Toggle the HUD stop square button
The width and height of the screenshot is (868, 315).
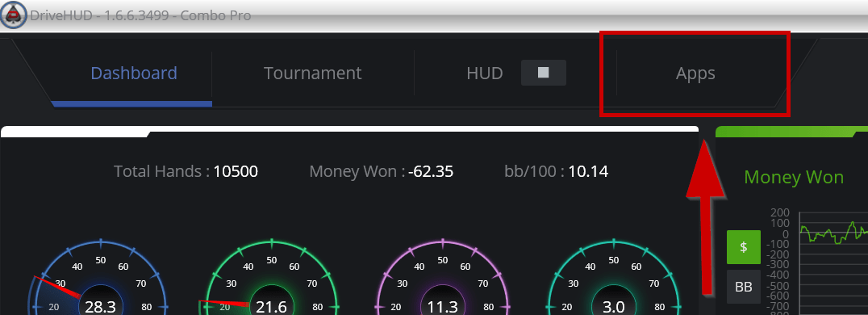(544, 73)
